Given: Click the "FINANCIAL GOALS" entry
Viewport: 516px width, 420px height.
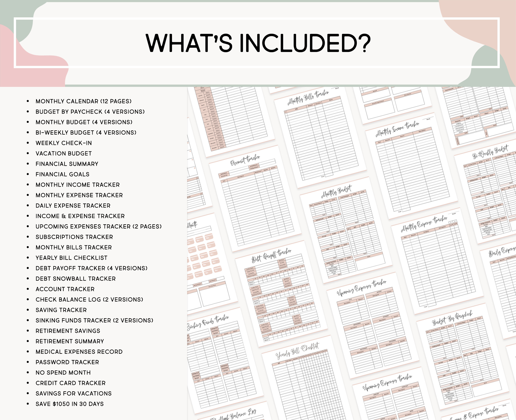Looking at the screenshot, I should pyautogui.click(x=62, y=174).
